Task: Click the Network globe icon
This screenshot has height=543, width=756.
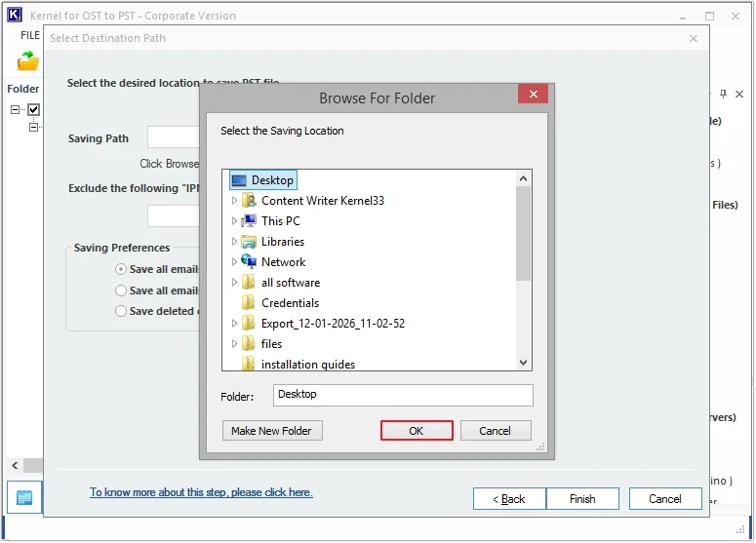Action: tap(249, 261)
